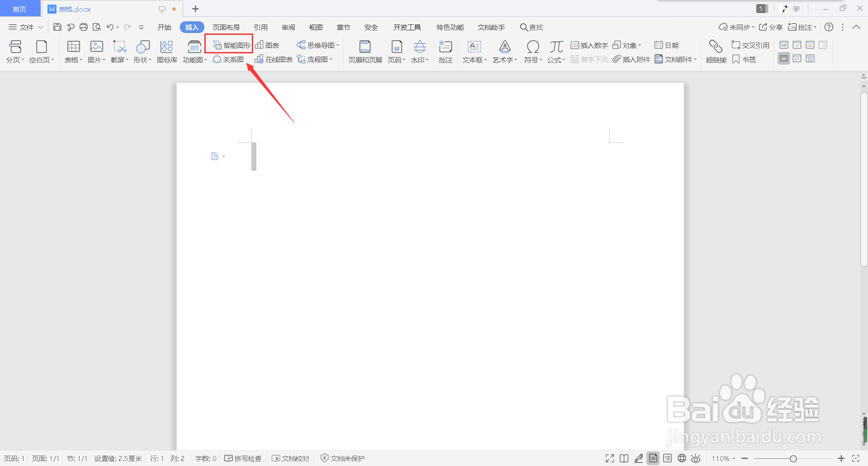Click eye protection mode icon in status bar

tap(696, 458)
